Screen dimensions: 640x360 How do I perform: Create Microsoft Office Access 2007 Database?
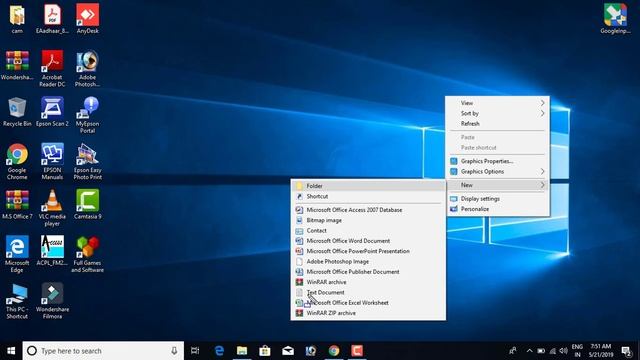point(368,209)
